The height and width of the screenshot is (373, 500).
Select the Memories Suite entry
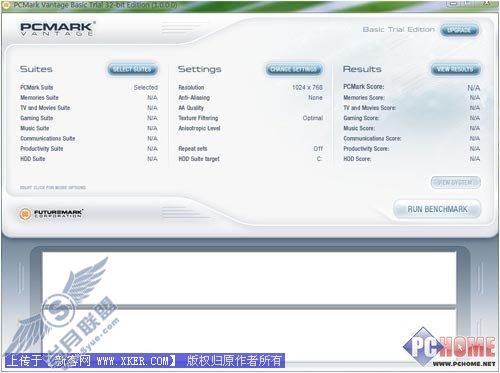click(89, 98)
